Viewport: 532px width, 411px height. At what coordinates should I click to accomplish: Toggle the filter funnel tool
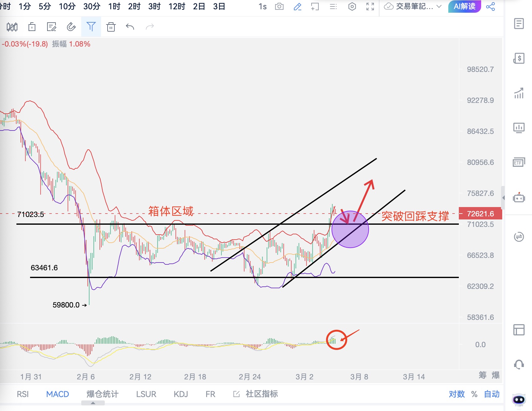(x=91, y=27)
